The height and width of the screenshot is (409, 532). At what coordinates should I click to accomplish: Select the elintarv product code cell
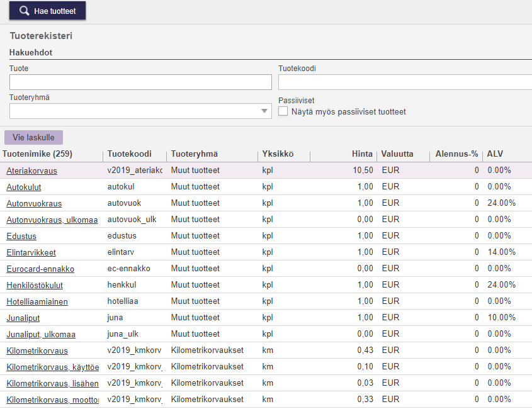pyautogui.click(x=120, y=252)
